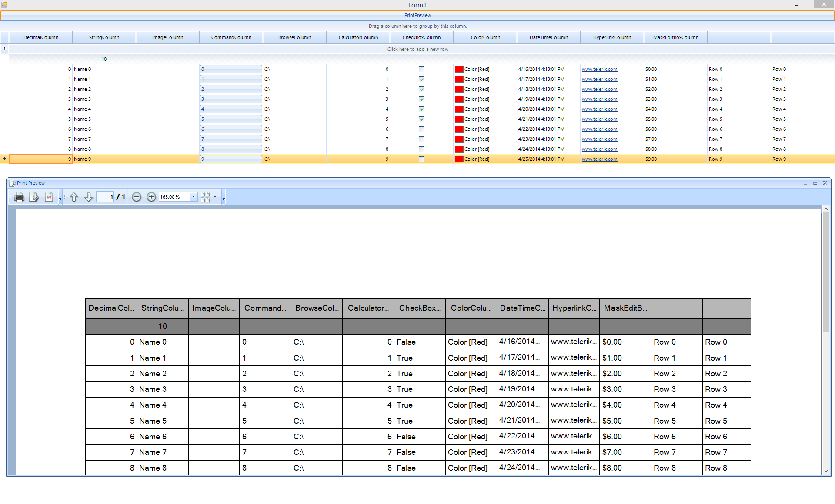Screen dimensions: 835x504
Task: Click the page number input field
Action: click(x=105, y=197)
